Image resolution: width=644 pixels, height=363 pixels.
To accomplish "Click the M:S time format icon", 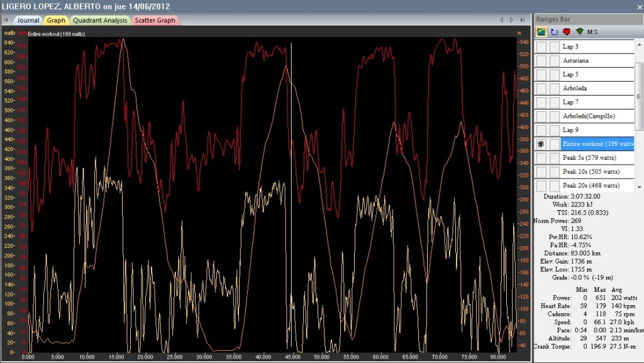I will point(593,31).
